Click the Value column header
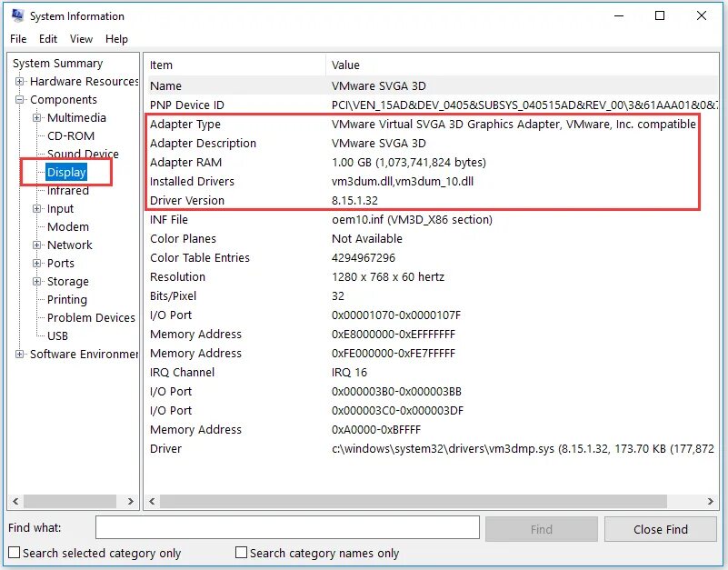 coord(522,65)
